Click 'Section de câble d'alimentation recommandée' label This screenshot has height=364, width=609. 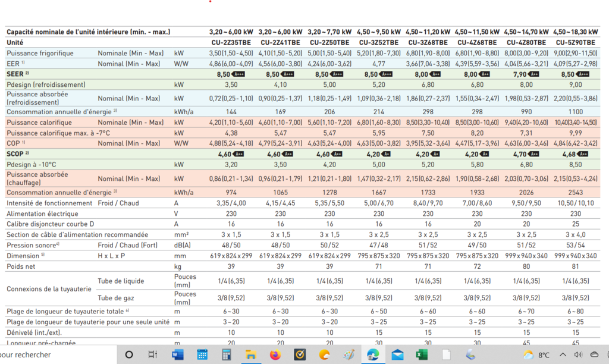(x=77, y=235)
